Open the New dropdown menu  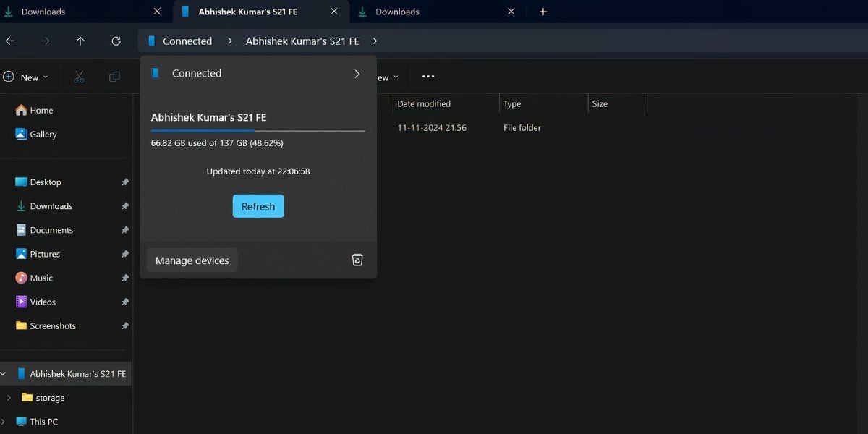[x=26, y=77]
